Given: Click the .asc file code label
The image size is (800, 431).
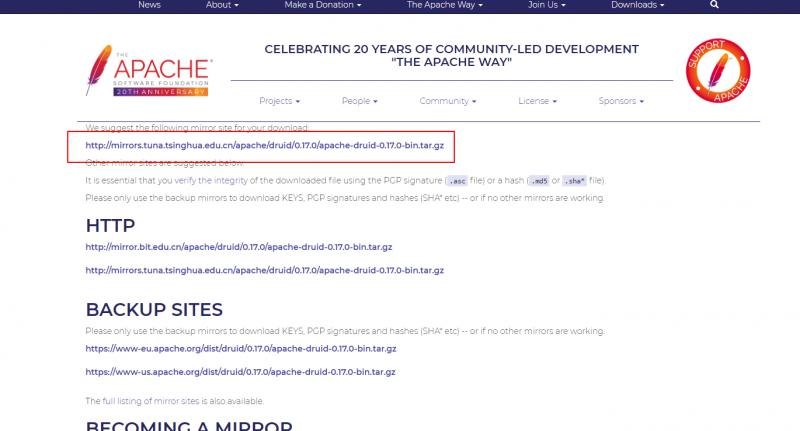Looking at the screenshot, I should pos(457,181).
